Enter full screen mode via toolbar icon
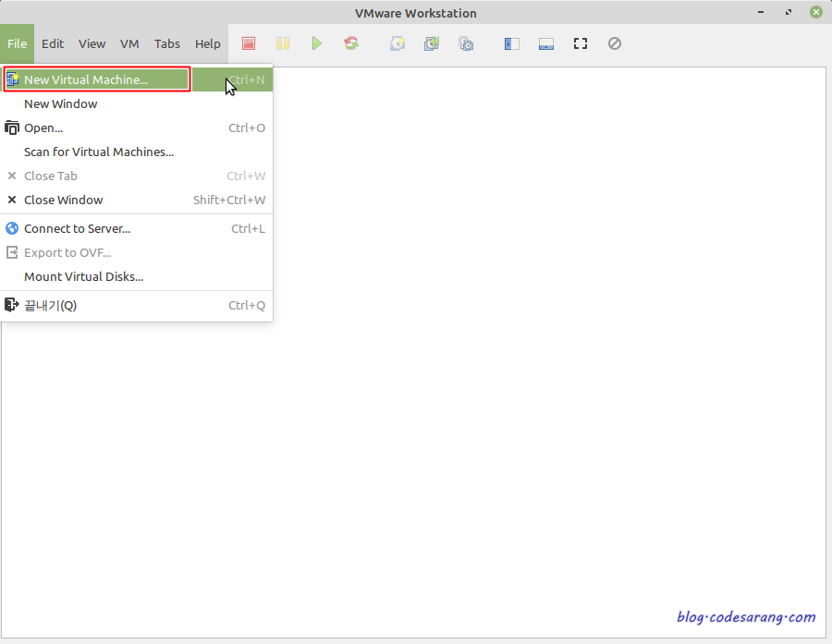This screenshot has width=832, height=644. (x=581, y=43)
